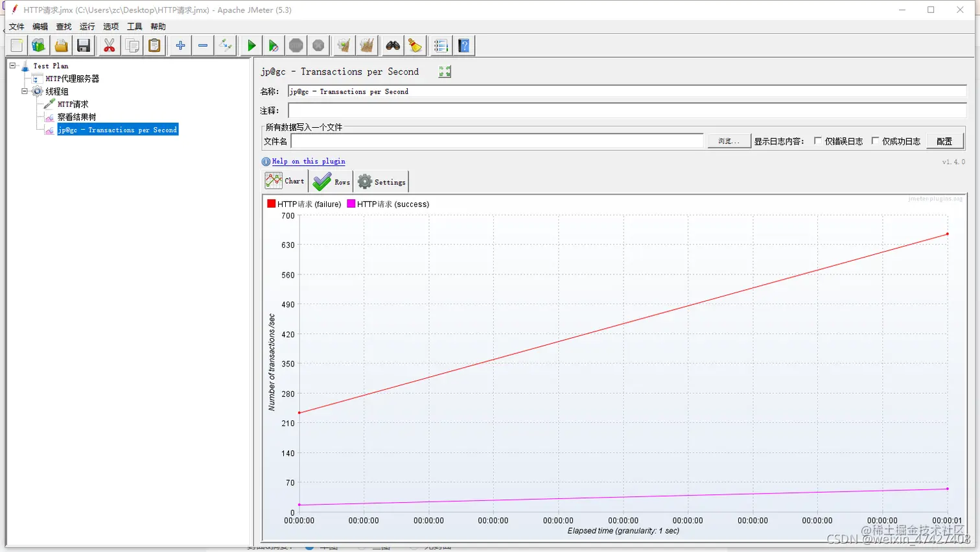The height and width of the screenshot is (552, 980).
Task: Open the 帮助 menu
Action: (158, 27)
